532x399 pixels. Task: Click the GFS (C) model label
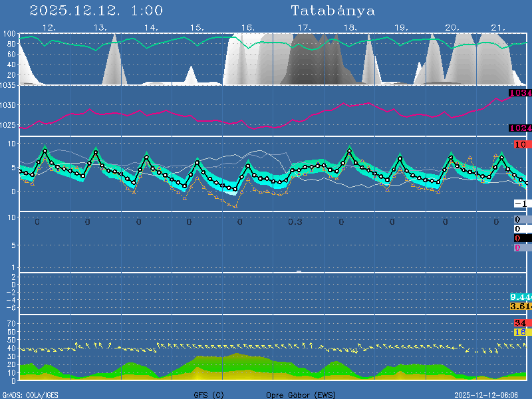(x=209, y=395)
